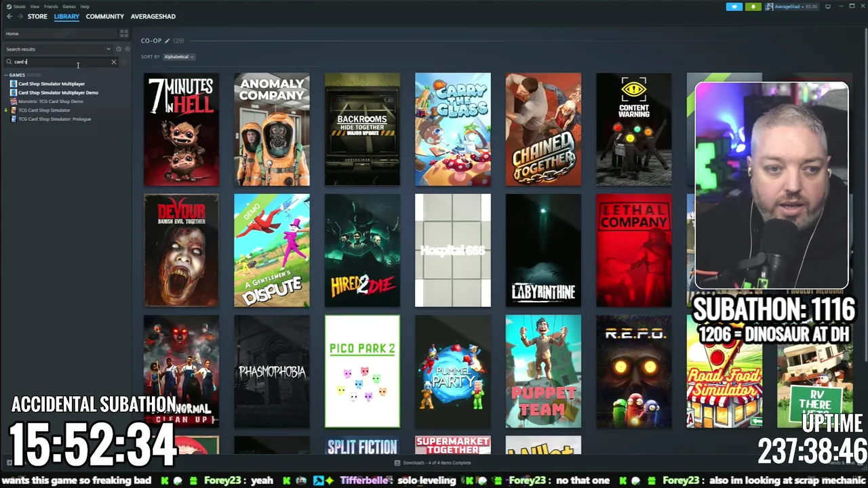868x488 pixels.
Task: Toggle the collections grid view icon
Action: click(x=123, y=33)
